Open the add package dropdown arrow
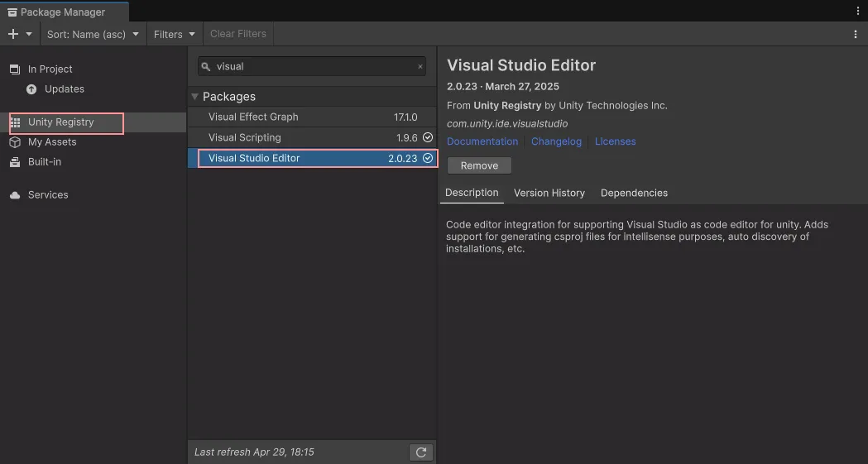This screenshot has height=464, width=868. point(29,34)
